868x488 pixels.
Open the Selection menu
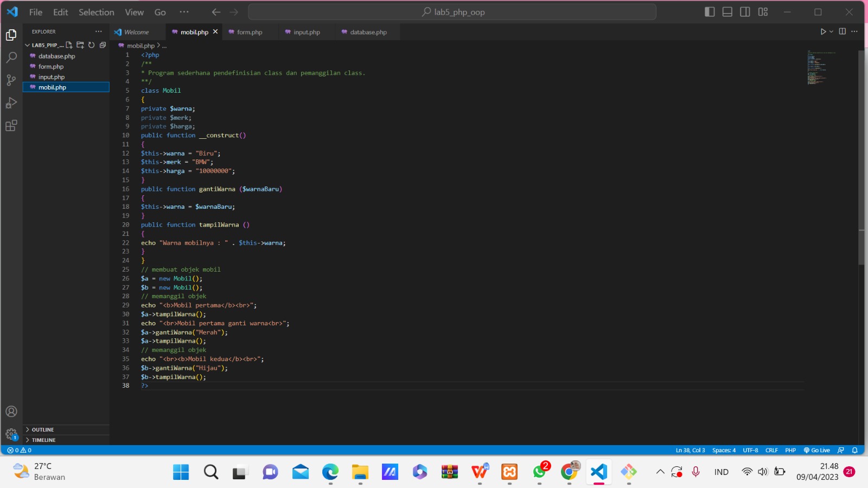[x=96, y=12]
